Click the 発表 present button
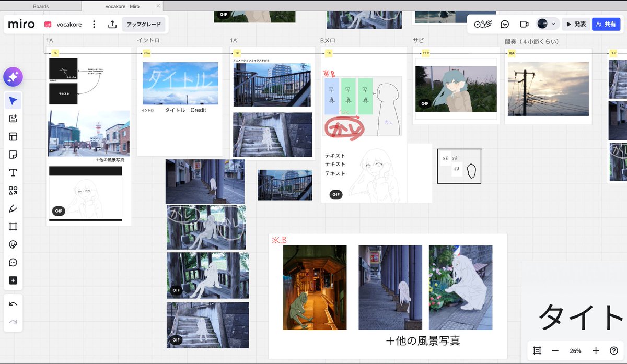627x364 pixels. coord(576,24)
